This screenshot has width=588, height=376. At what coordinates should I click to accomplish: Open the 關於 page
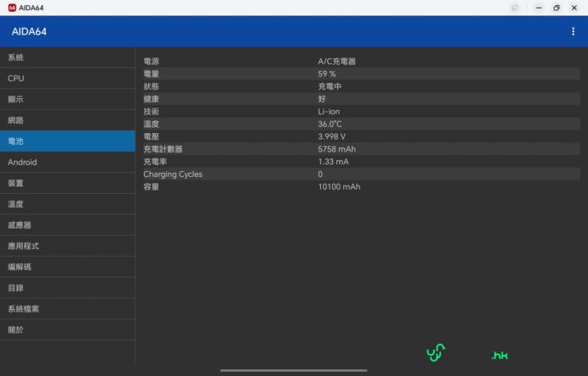[68, 330]
